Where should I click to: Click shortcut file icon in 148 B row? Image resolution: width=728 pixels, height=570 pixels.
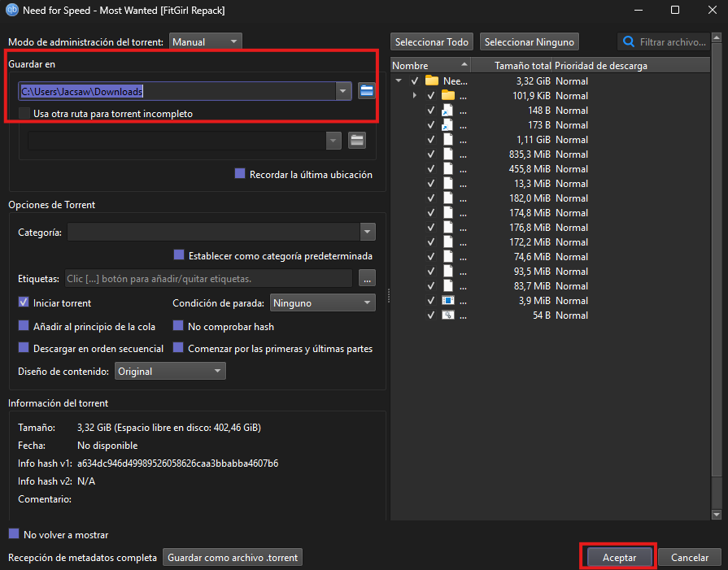click(447, 111)
